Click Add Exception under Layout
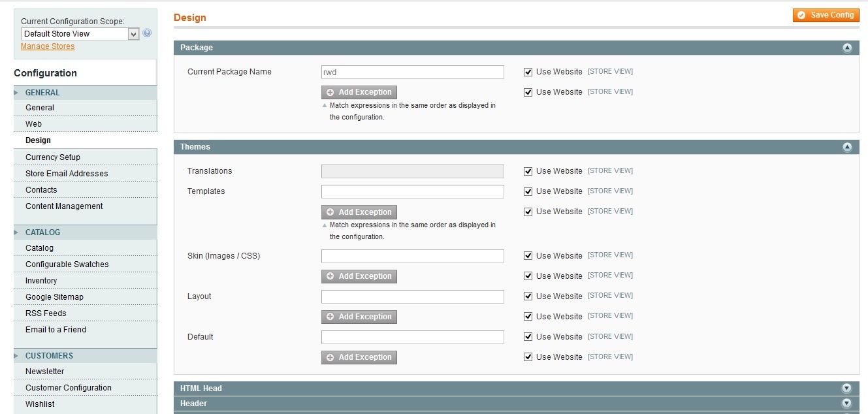 (359, 317)
